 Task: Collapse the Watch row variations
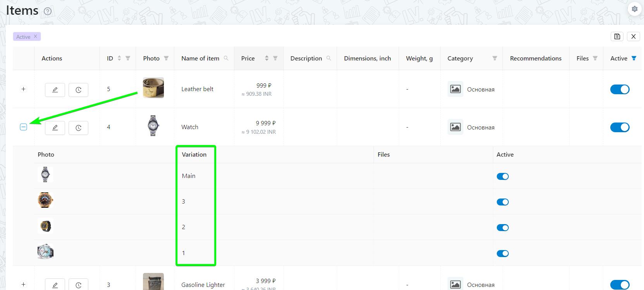point(23,127)
